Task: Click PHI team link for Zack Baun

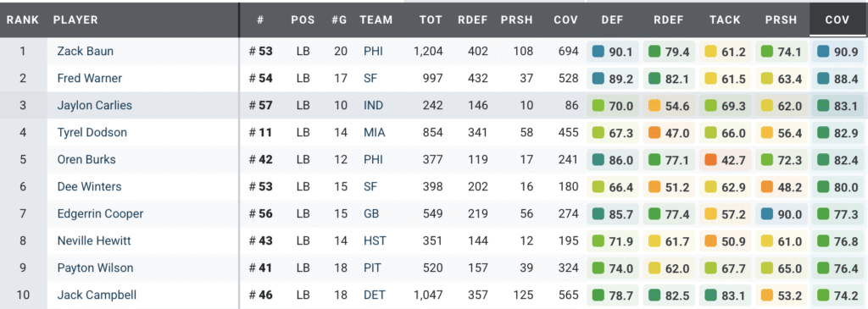Action: [373, 52]
